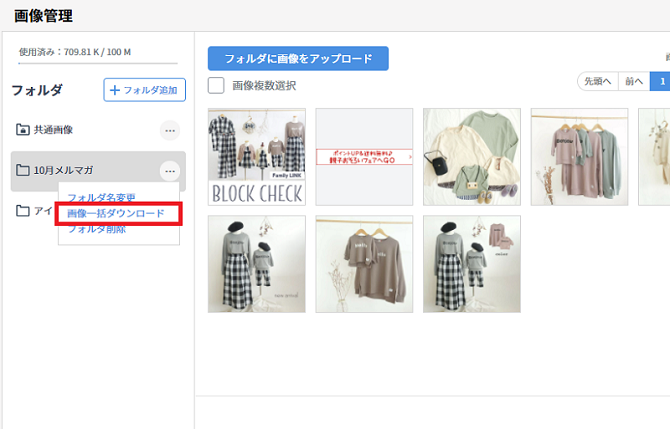Open the 共通画像 folder options menu
This screenshot has width=670, height=429.
tap(170, 130)
